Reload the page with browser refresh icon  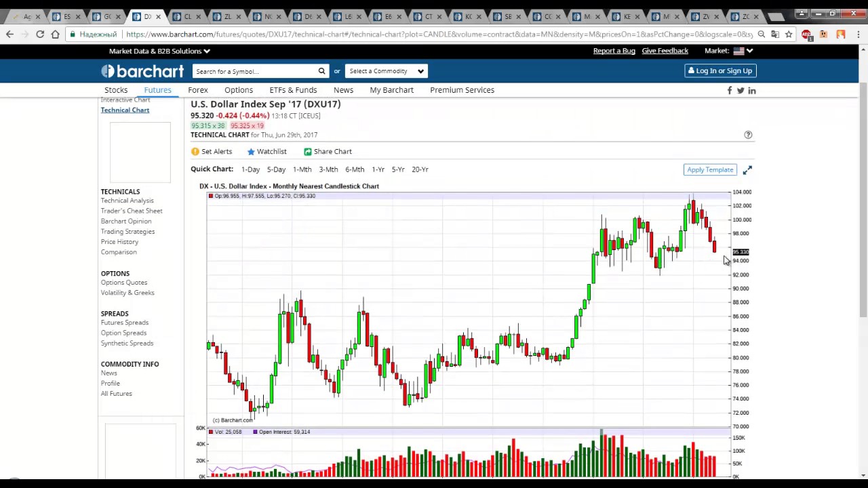(40, 34)
